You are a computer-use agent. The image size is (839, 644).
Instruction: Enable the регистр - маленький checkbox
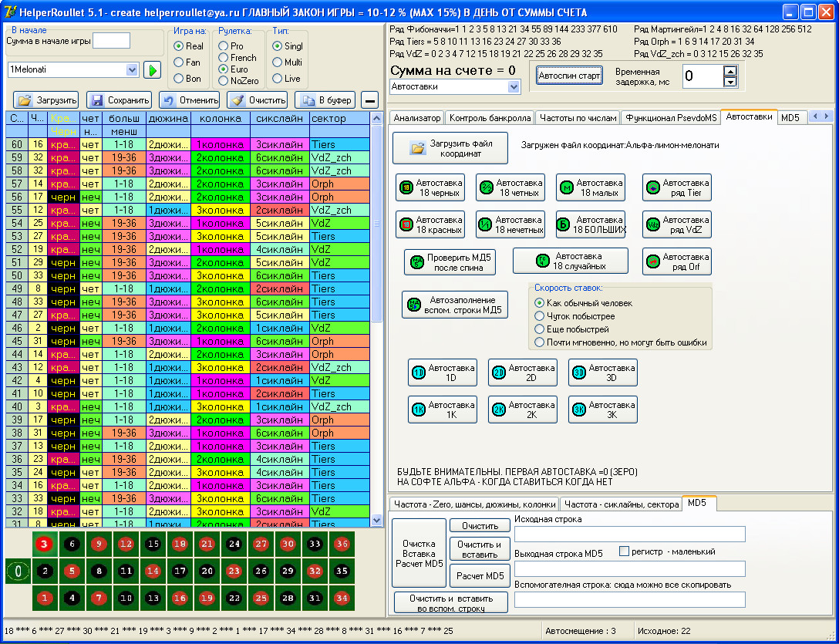625,551
